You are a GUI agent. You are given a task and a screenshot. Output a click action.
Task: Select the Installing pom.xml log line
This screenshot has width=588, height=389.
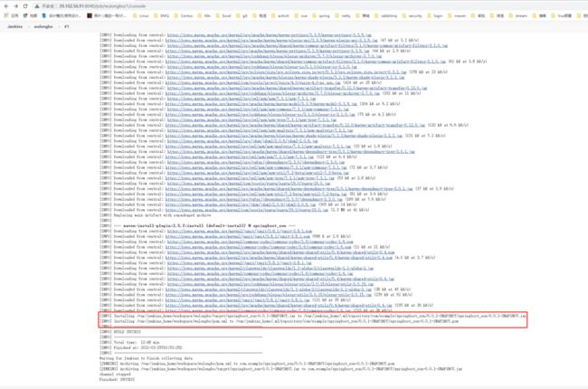click(279, 321)
